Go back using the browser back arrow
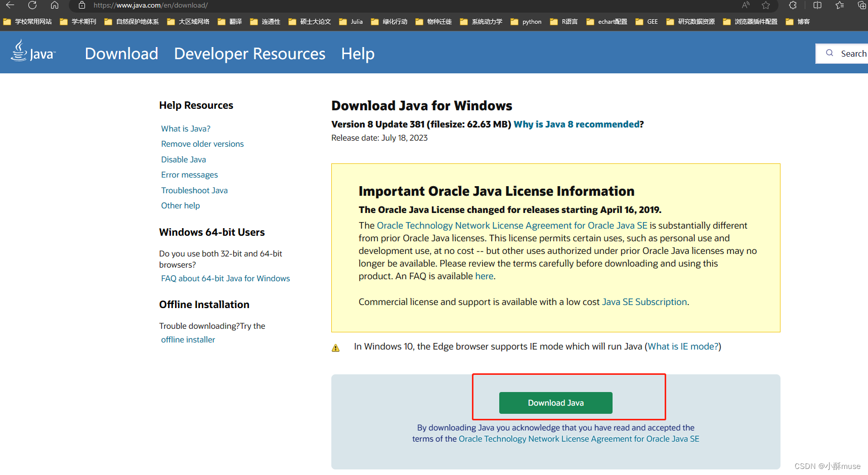The width and height of the screenshot is (868, 475). pos(10,5)
